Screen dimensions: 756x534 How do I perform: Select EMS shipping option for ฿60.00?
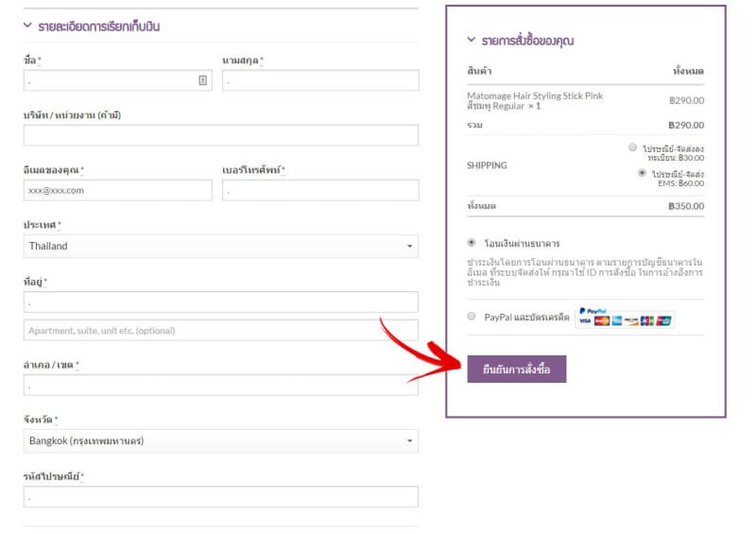coord(643,174)
